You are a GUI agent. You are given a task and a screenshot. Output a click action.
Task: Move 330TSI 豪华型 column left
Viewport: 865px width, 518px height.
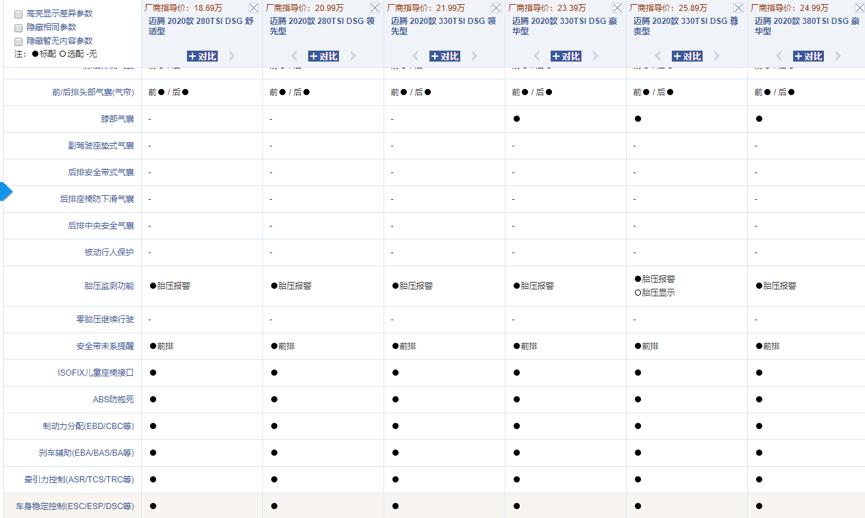click(537, 56)
